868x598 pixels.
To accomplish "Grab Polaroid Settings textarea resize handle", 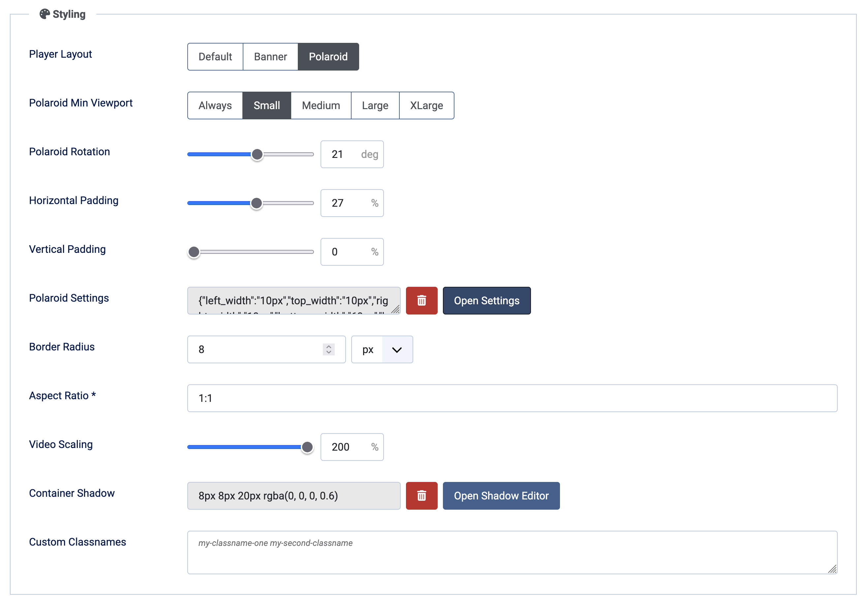I will pos(395,309).
